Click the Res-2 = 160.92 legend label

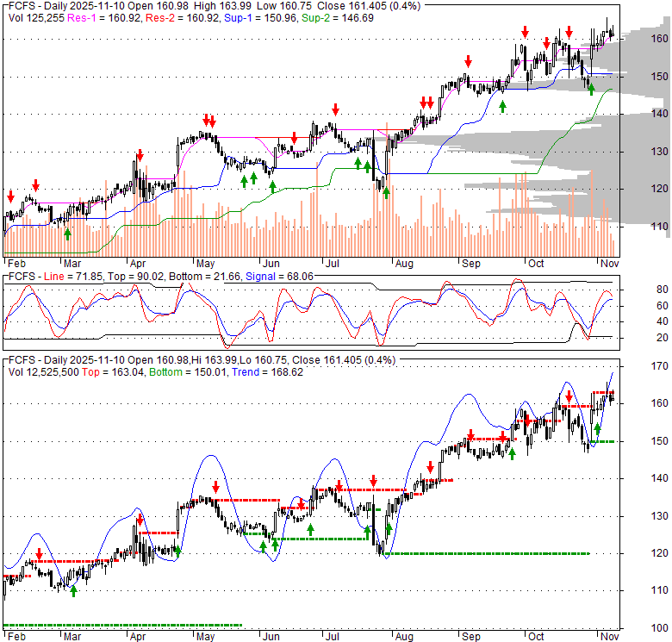(x=182, y=18)
